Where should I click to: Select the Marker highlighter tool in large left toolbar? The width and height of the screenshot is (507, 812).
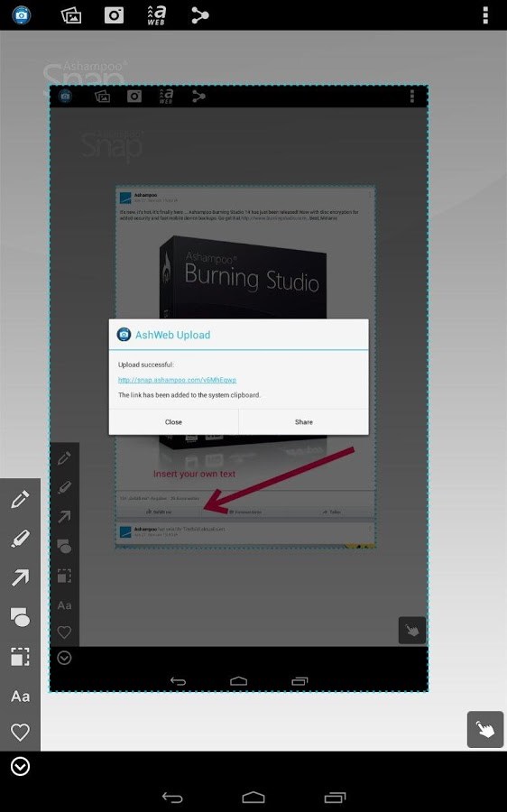[x=20, y=539]
